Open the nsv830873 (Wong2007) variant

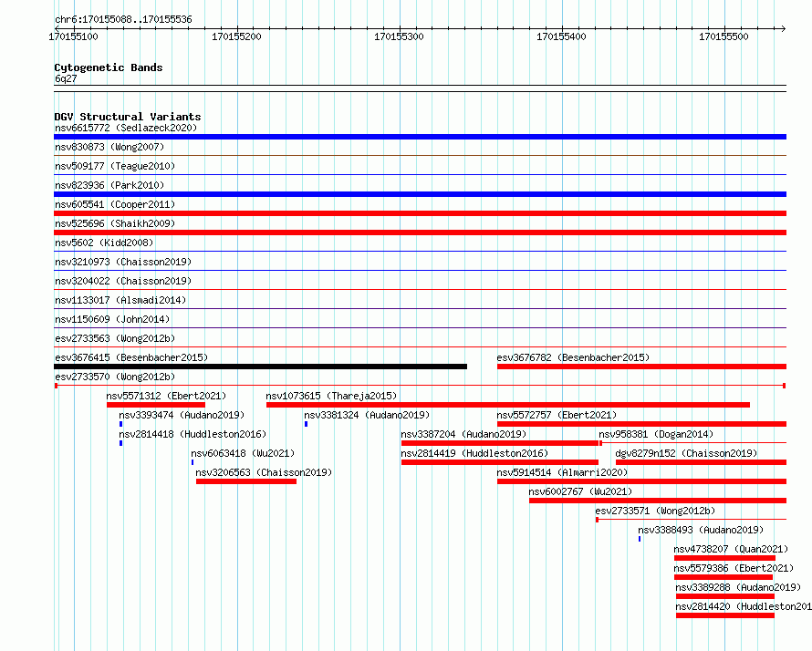tap(109, 147)
